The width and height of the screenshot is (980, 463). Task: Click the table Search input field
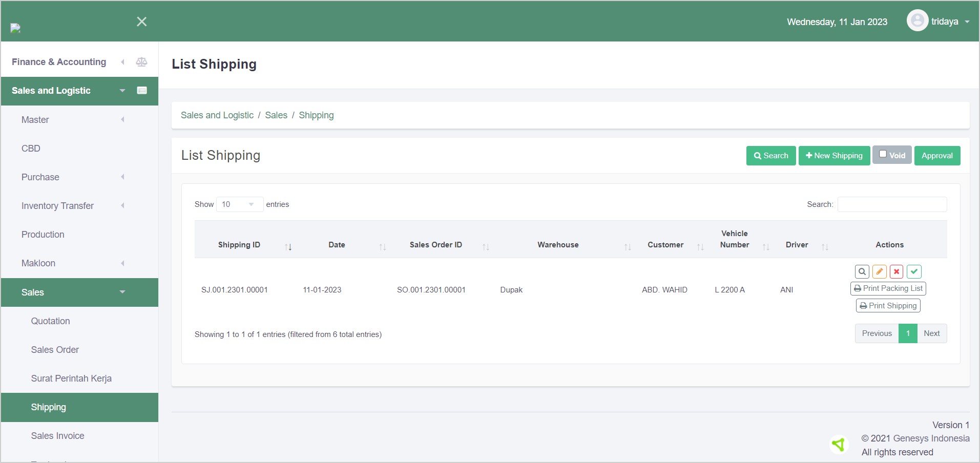pos(892,204)
